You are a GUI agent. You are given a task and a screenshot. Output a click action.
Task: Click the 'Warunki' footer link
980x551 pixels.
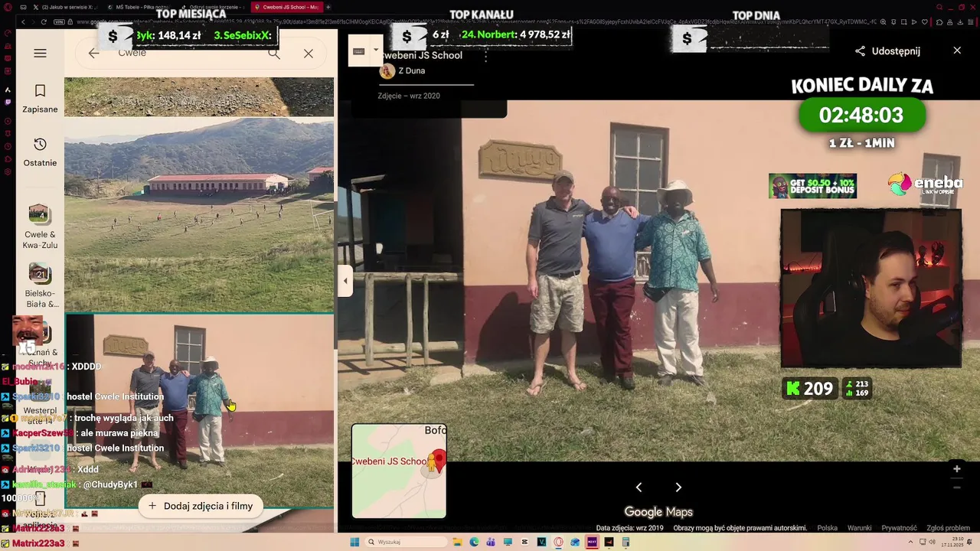tap(859, 528)
